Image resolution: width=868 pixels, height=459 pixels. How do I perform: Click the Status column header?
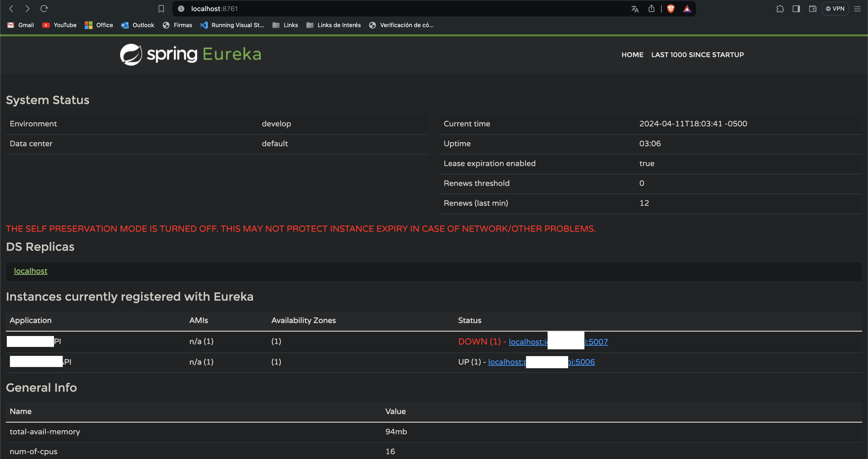tap(469, 320)
